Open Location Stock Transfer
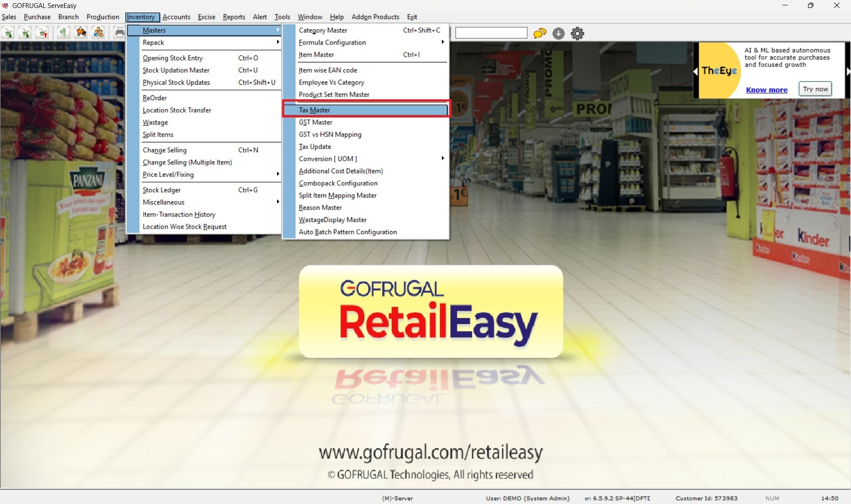The image size is (851, 504). 204,110
